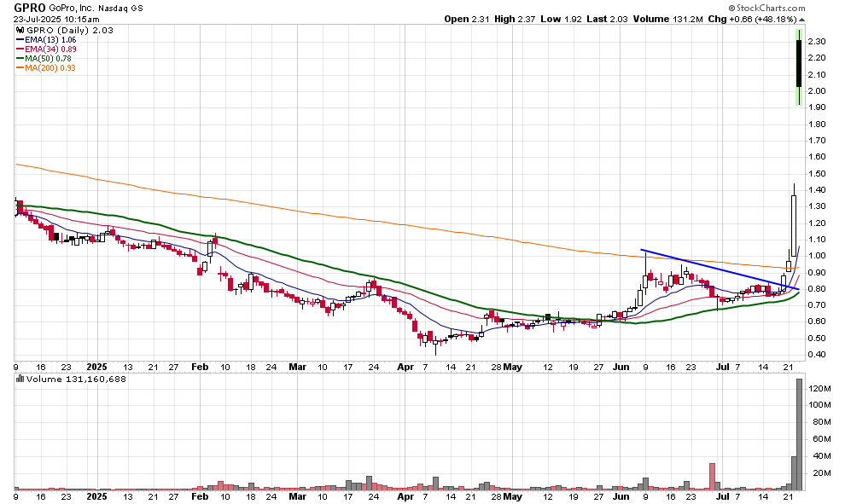Click the large black candlestick near 2.30

tap(799, 63)
